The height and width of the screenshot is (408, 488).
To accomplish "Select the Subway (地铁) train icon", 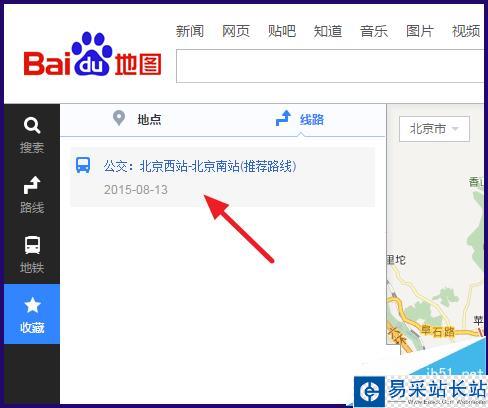I will [32, 245].
